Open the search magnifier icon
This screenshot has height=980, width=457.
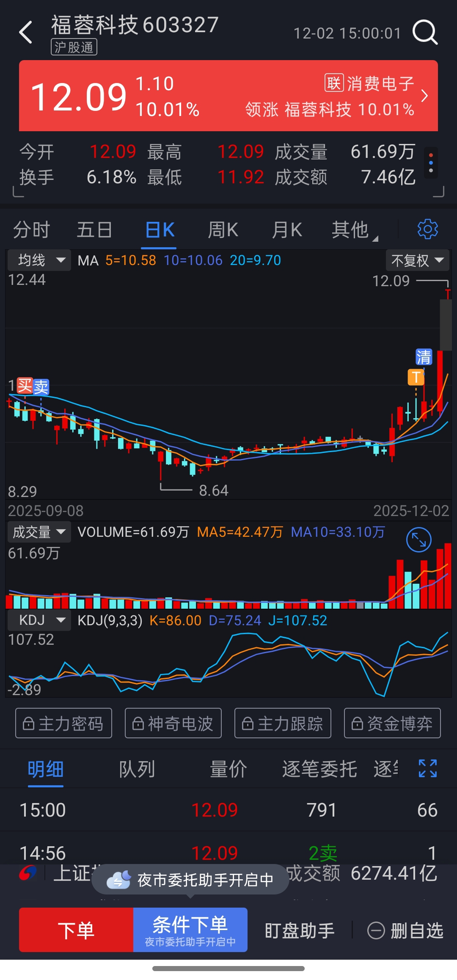[425, 32]
